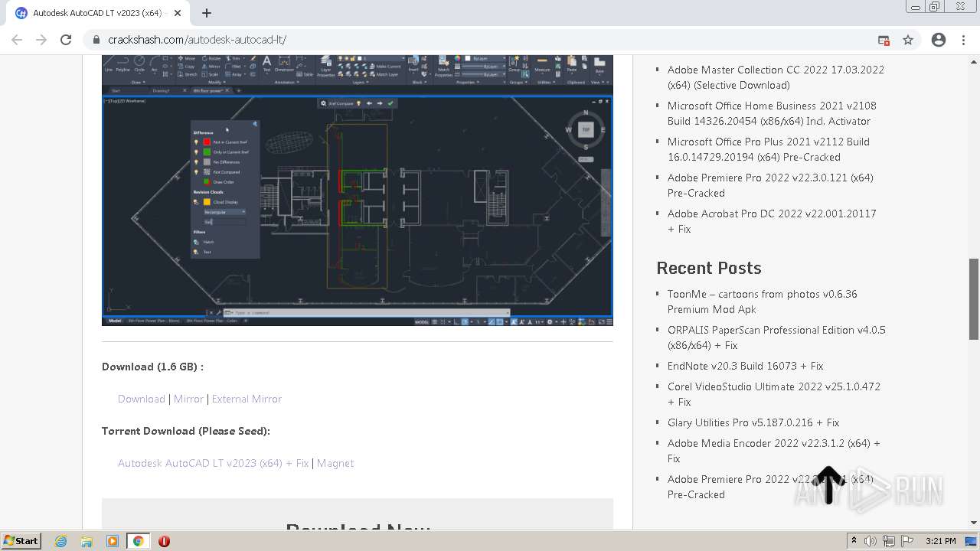Open Adobe Acrobat Pro DC 2022 post

772,221
